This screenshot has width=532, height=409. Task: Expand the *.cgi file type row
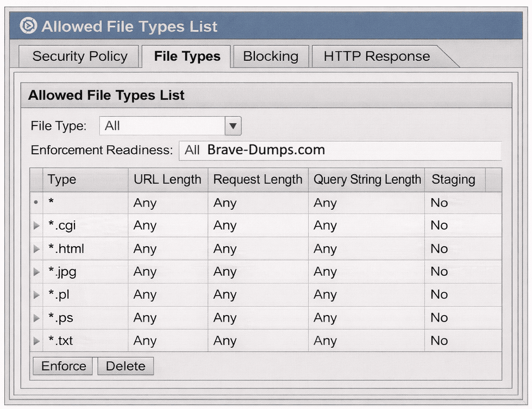(x=36, y=226)
